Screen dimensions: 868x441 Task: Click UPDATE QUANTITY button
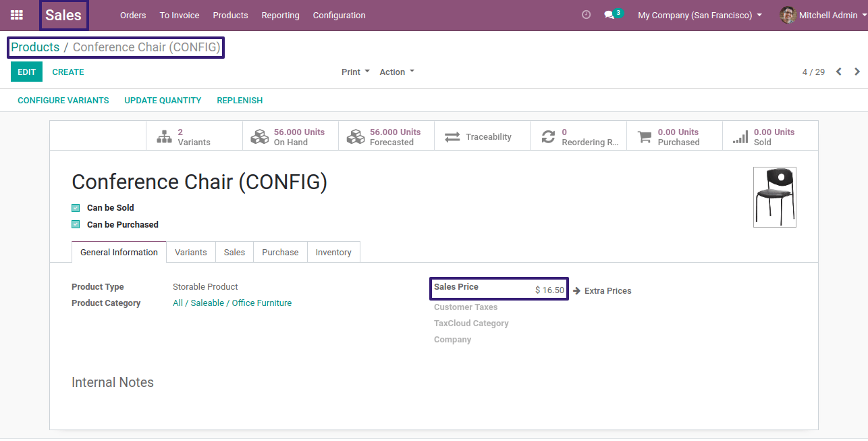[163, 101]
